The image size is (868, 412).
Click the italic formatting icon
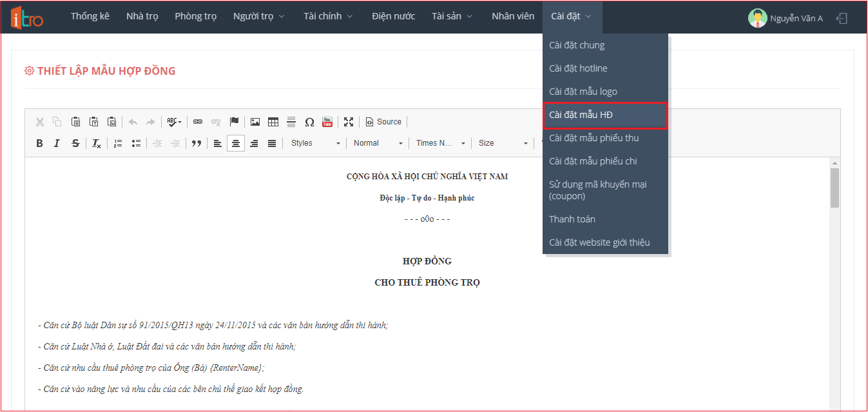[x=57, y=143]
